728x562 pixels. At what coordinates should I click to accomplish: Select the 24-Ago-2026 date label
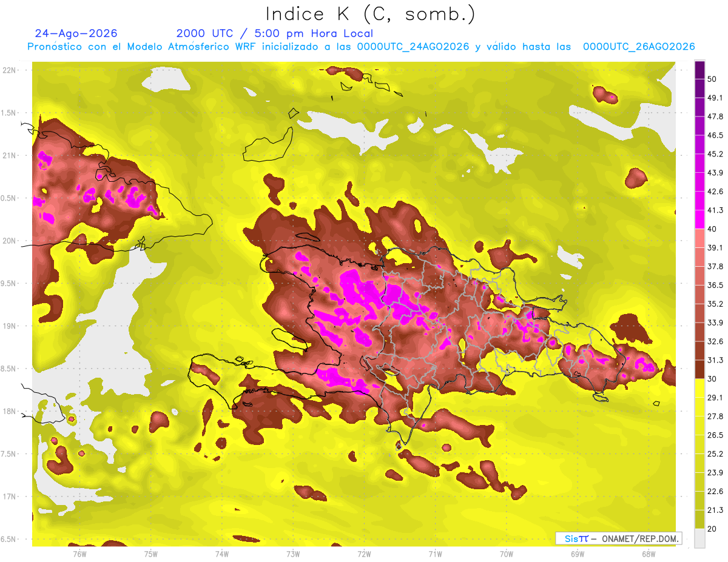pos(76,33)
